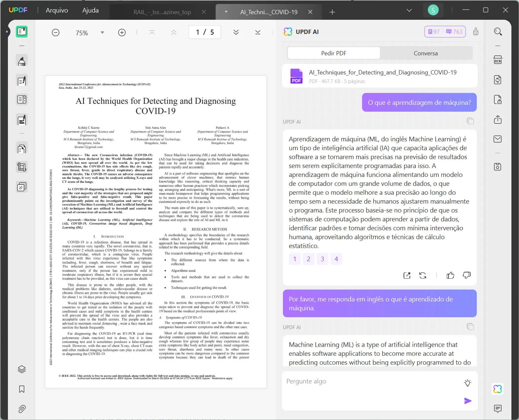The image size is (519, 420).
Task: Save the PDF with other options
Action: (498, 167)
